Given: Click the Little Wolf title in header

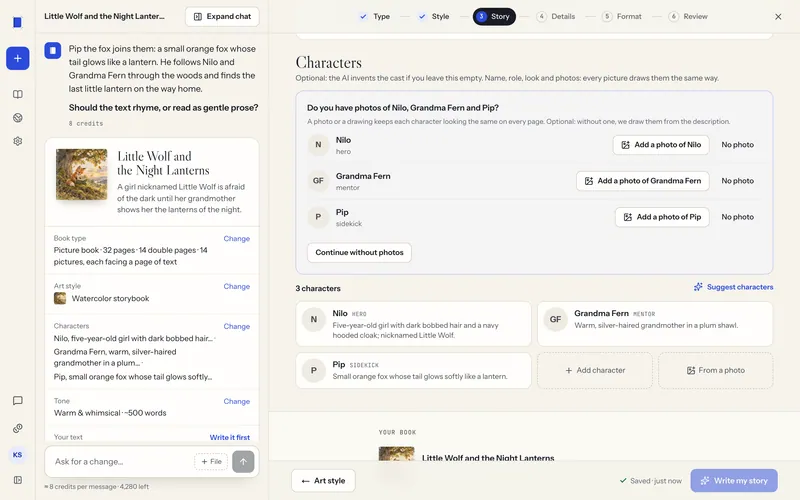Looking at the screenshot, I should (105, 16).
